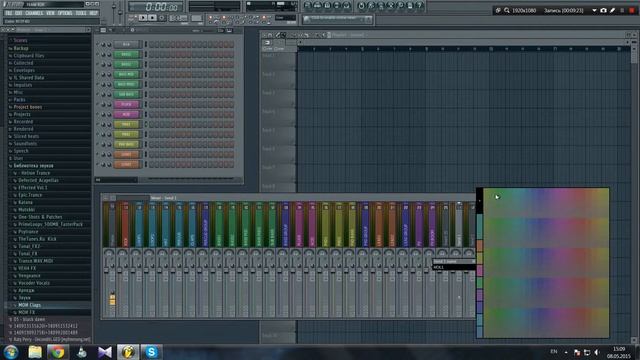
Task: Click the Stop button in the transport
Action: coord(152,18)
